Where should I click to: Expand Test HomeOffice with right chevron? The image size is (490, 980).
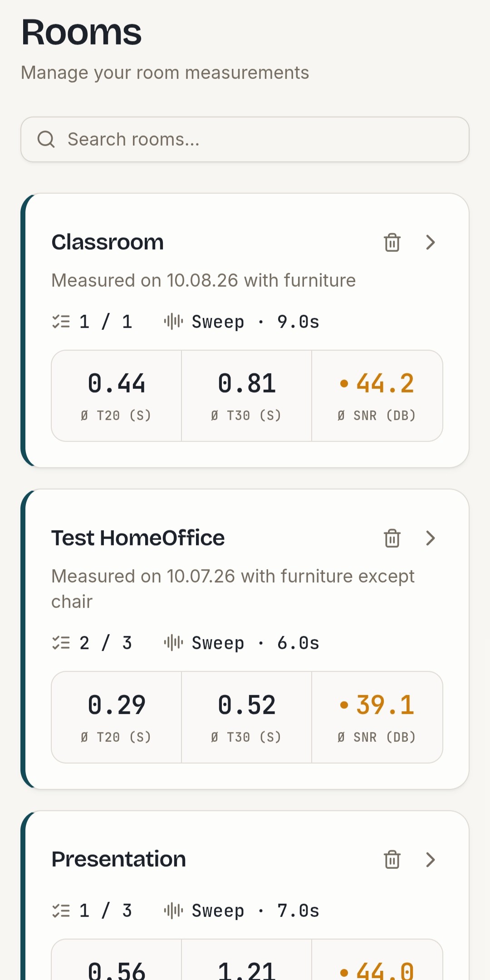point(431,538)
